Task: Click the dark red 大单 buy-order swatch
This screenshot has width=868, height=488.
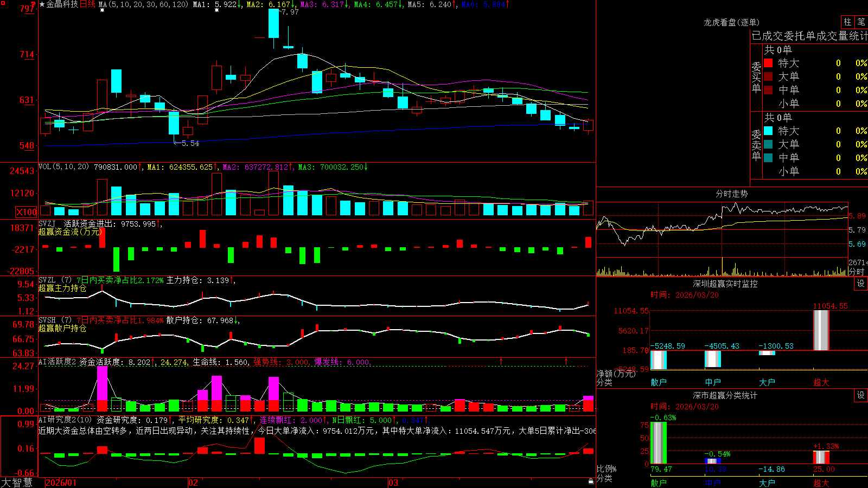Action: 768,76
